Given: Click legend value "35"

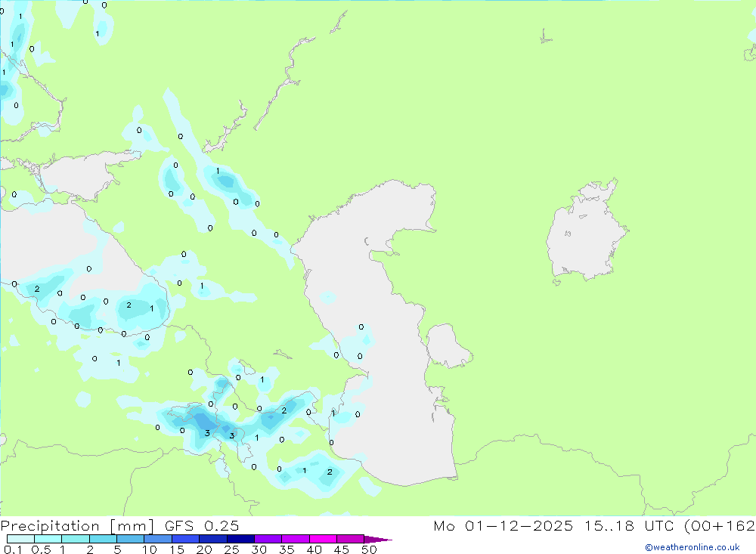Looking at the screenshot, I should 287,549.
